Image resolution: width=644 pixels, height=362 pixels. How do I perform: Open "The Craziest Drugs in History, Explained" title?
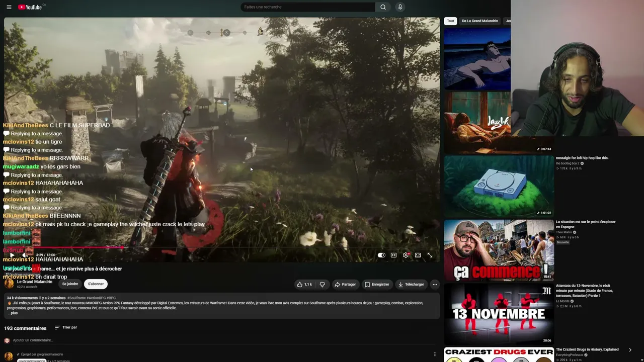[587, 349]
